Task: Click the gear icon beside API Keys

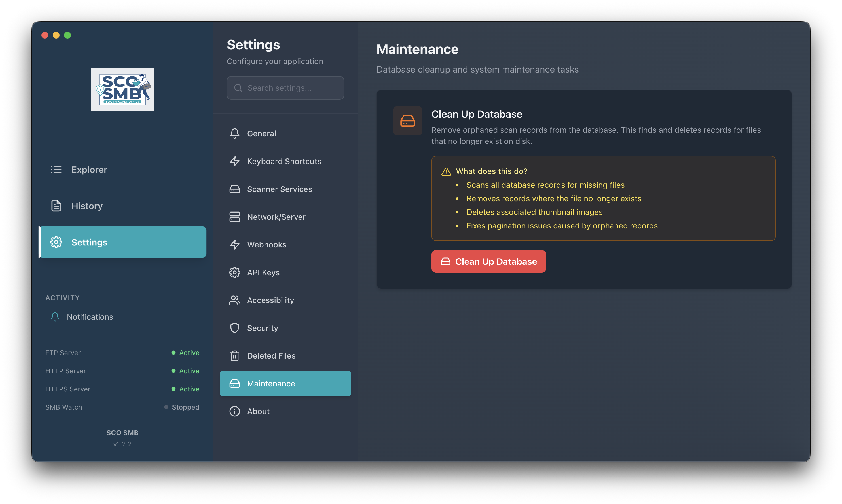Action: [234, 272]
